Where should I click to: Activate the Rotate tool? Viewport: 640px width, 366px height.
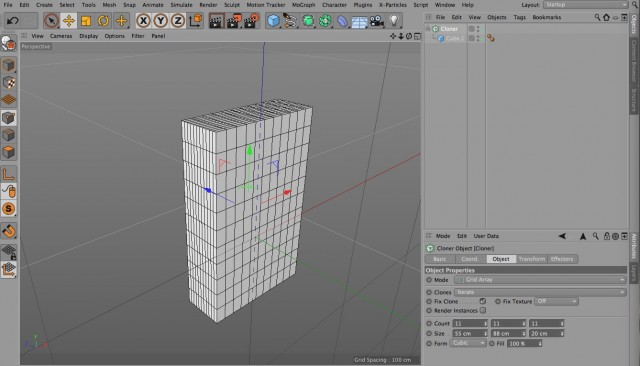click(x=103, y=20)
